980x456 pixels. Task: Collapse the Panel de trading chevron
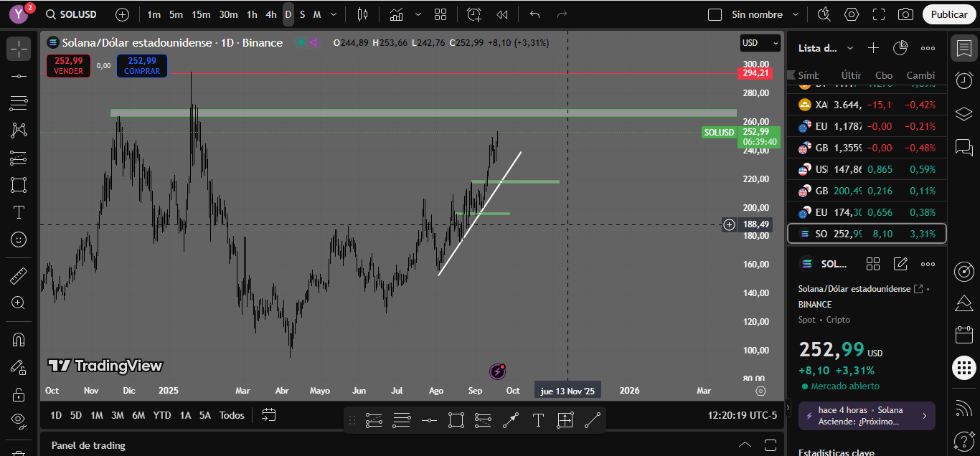[x=745, y=445]
